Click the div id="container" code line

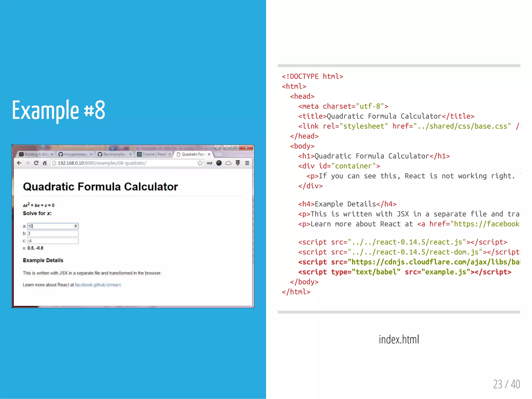339,166
